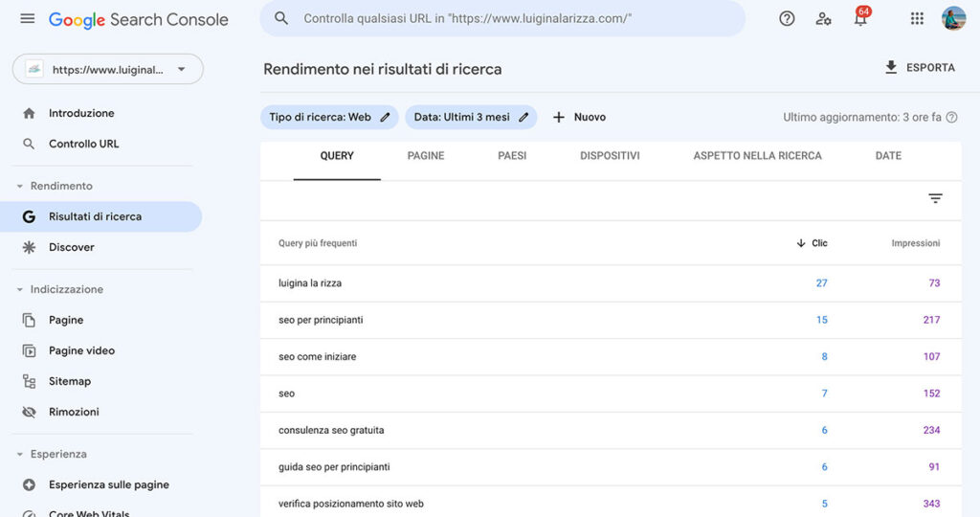Sort the table by Clic column
Screen dimensions: 980x517
pos(813,243)
